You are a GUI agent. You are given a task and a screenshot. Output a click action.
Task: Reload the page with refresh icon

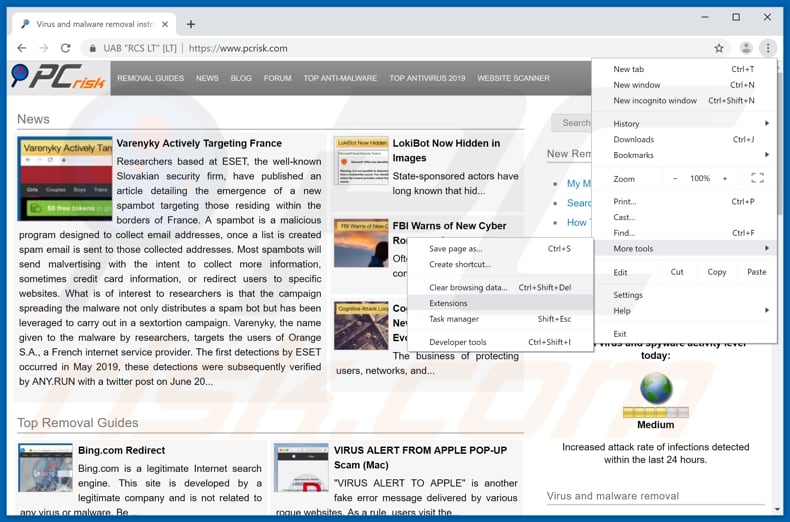[66, 48]
